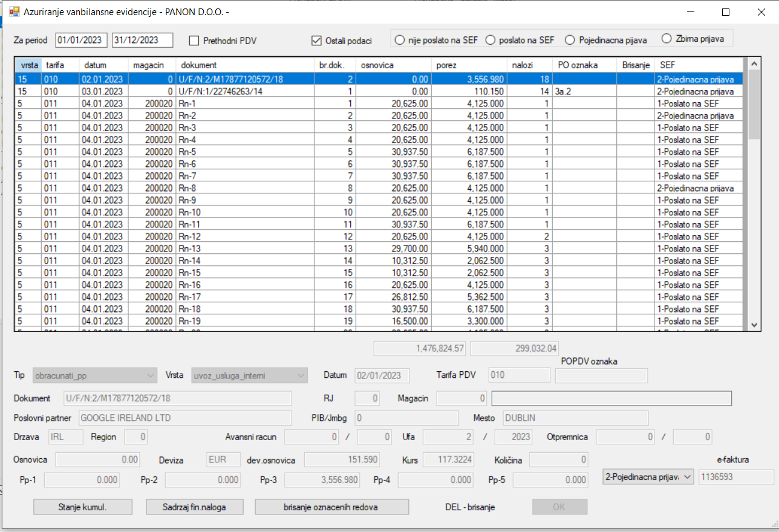
Task: Expand the Vrsta combo box
Action: pos(301,375)
